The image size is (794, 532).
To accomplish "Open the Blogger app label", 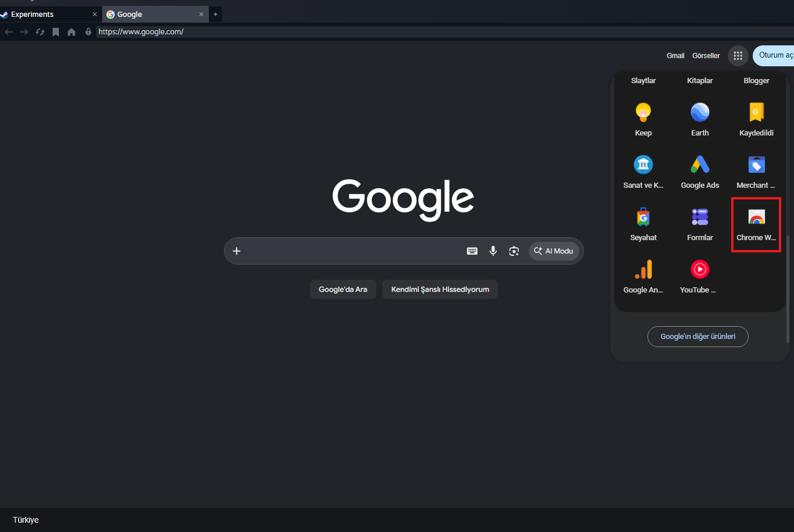I will point(756,81).
